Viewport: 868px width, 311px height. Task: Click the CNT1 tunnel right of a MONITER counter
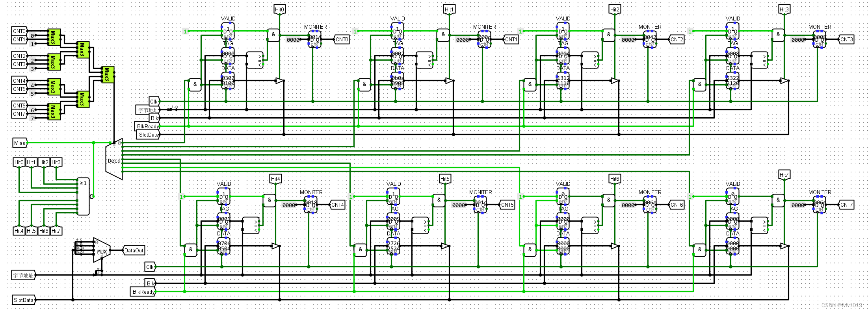coord(511,39)
